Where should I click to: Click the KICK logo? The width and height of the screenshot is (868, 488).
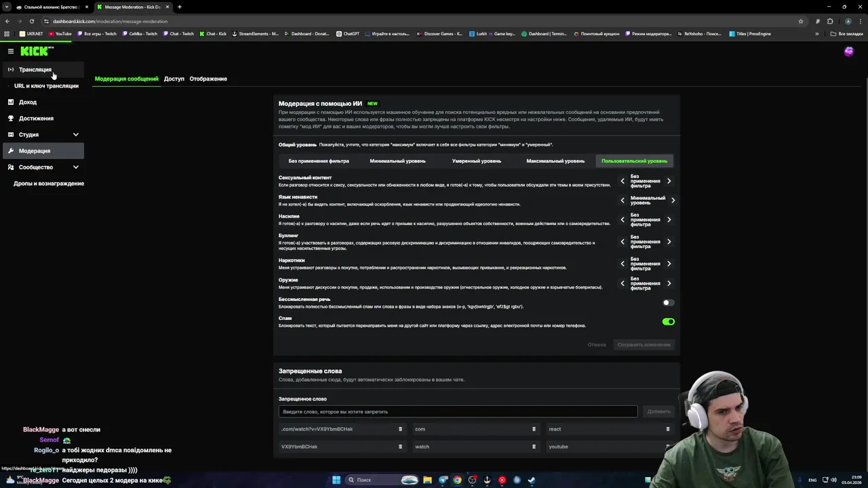tap(35, 52)
